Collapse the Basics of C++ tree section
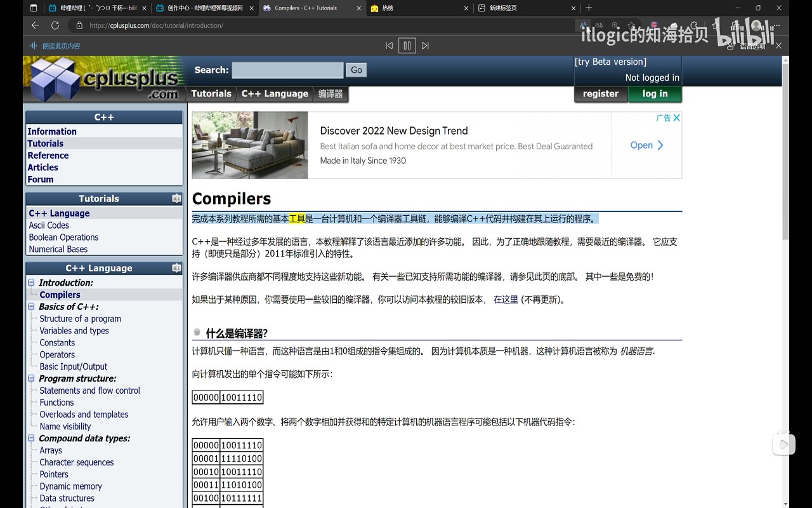812x508 pixels. (31, 307)
